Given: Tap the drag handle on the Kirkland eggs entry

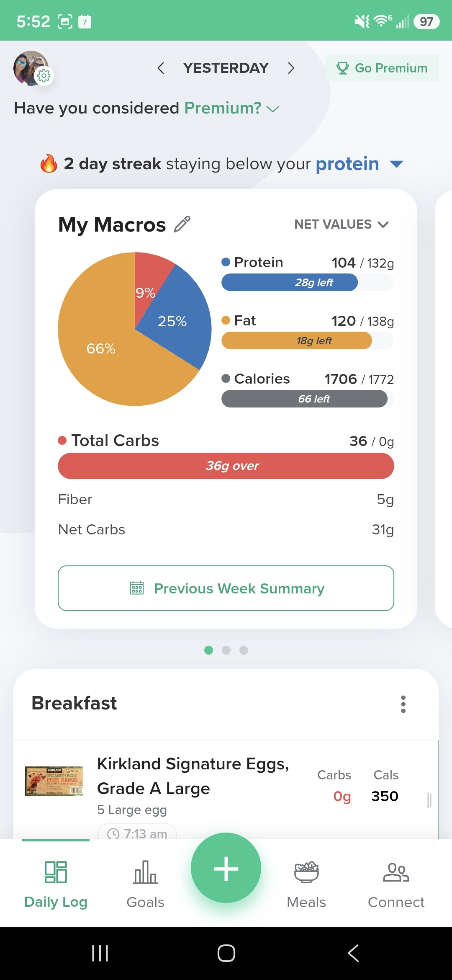Looking at the screenshot, I should pyautogui.click(x=429, y=799).
